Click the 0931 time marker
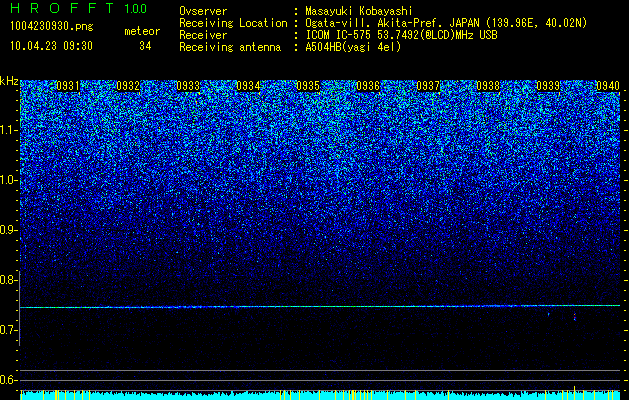The image size is (629, 400). pyautogui.click(x=68, y=86)
